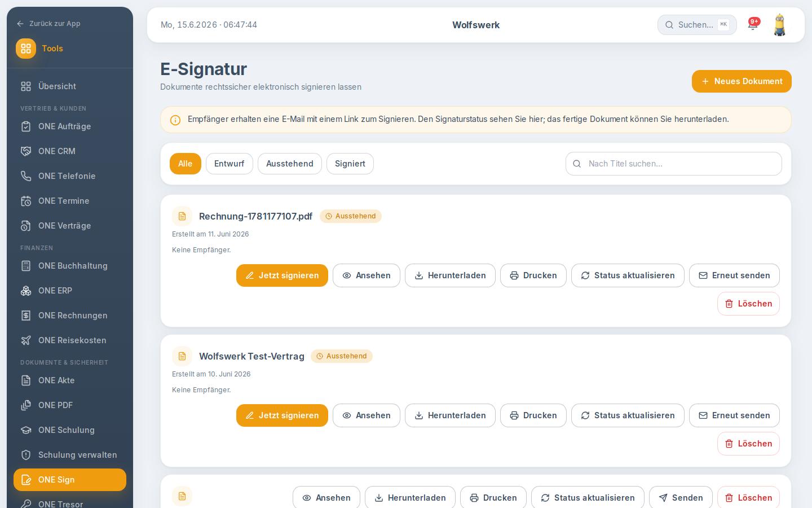Viewport: 812px width, 508px height.
Task: Click Drucken in the third document card
Action: (x=493, y=497)
